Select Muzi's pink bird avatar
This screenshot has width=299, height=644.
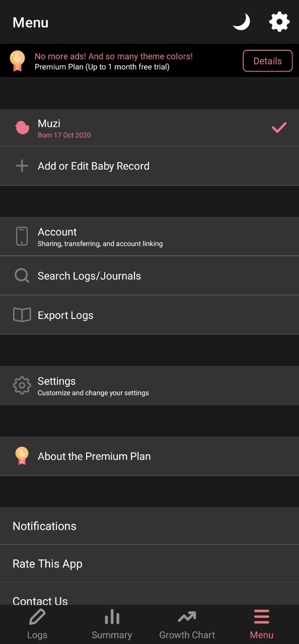[22, 128]
